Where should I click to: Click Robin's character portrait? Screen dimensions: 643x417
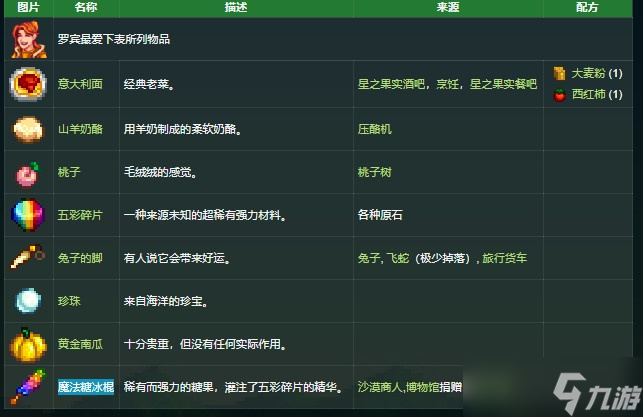click(x=28, y=39)
